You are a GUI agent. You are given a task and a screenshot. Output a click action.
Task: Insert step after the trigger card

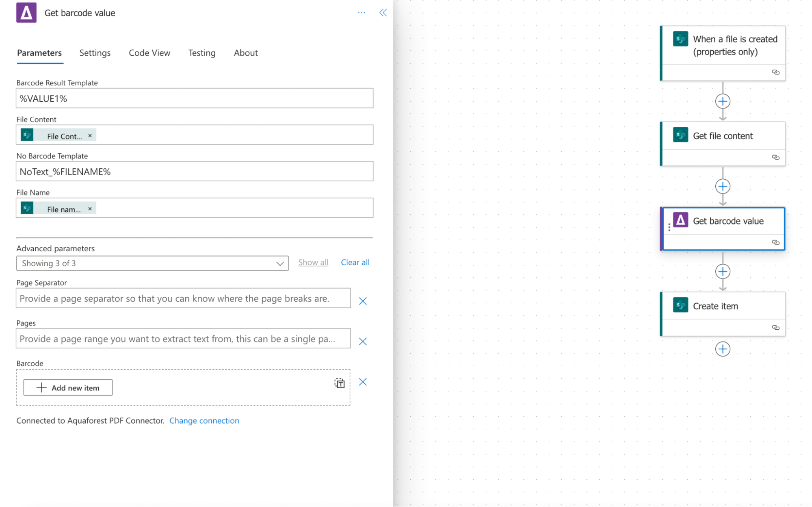pyautogui.click(x=722, y=101)
